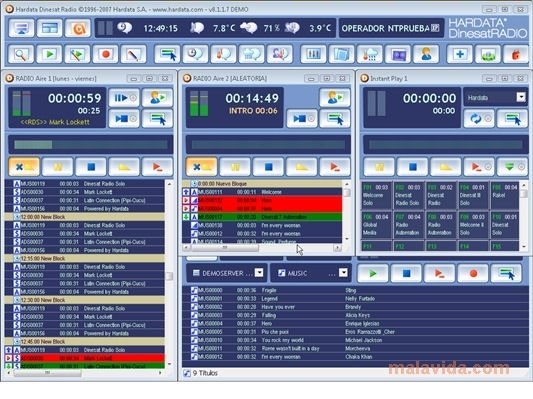
Task: Open the audio mixer levels toolbar icon
Action: tap(313, 54)
